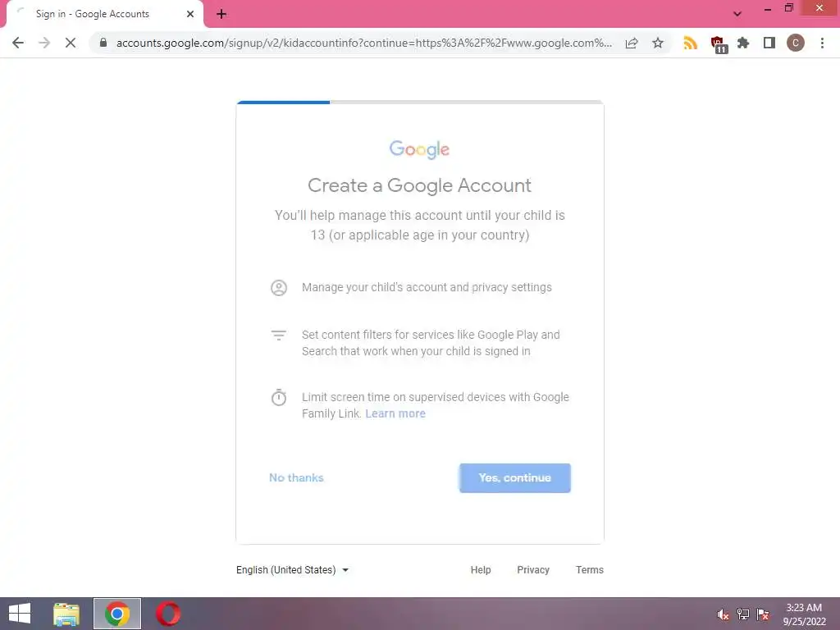Click the Google logo
The height and width of the screenshot is (630, 840).
click(419, 149)
